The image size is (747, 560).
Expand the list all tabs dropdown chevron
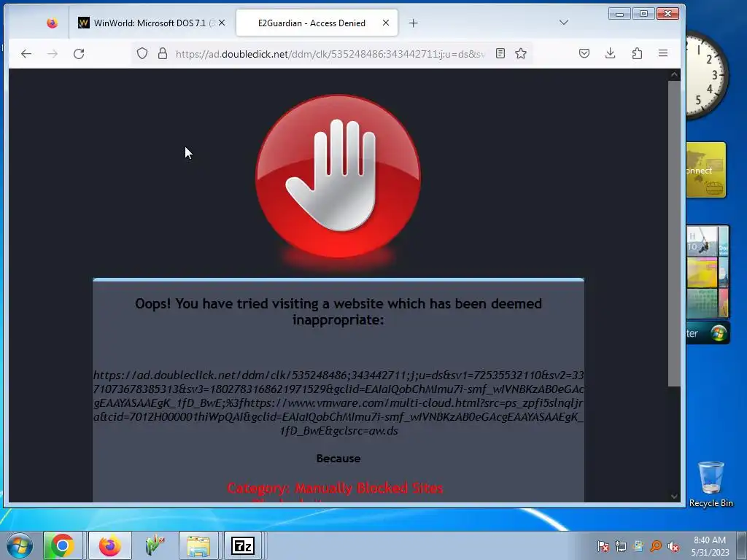pos(564,23)
